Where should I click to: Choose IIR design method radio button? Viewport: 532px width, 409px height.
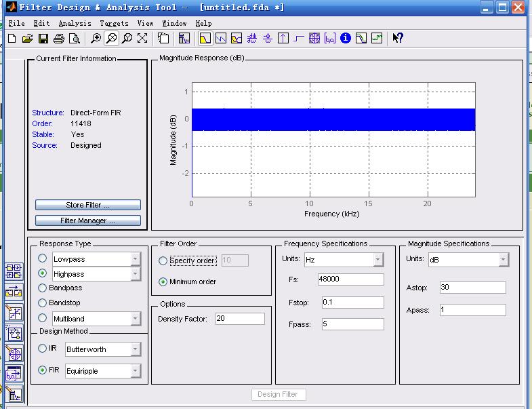click(x=43, y=348)
